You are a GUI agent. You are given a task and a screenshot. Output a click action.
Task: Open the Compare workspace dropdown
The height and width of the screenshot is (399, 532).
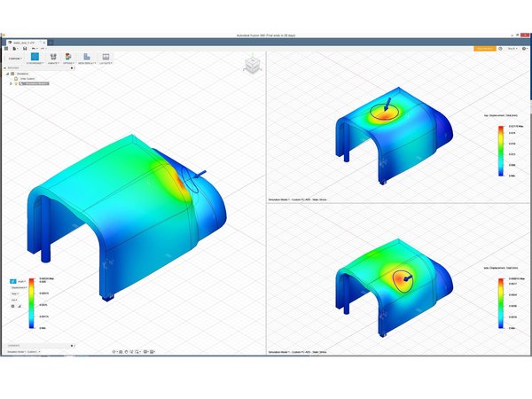pyautogui.click(x=15, y=59)
